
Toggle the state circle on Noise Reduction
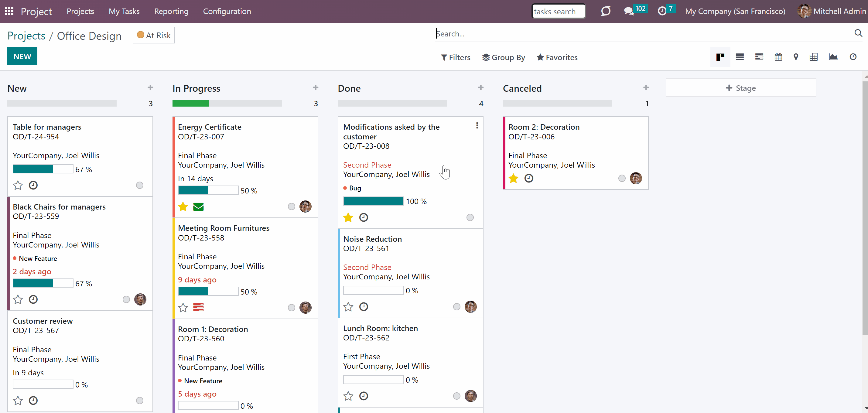456,306
